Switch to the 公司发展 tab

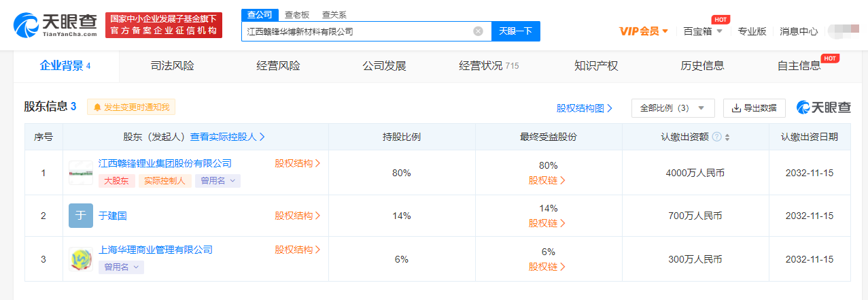pos(384,66)
